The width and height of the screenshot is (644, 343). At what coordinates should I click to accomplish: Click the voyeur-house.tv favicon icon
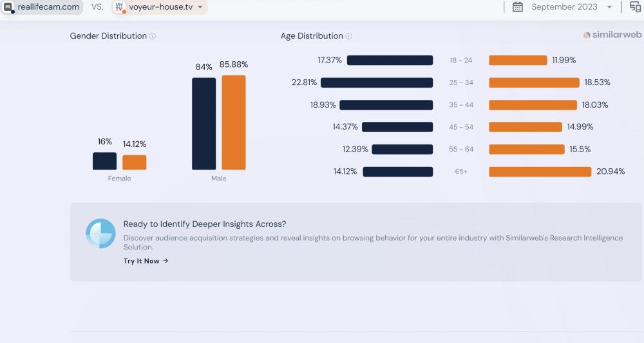tap(119, 7)
